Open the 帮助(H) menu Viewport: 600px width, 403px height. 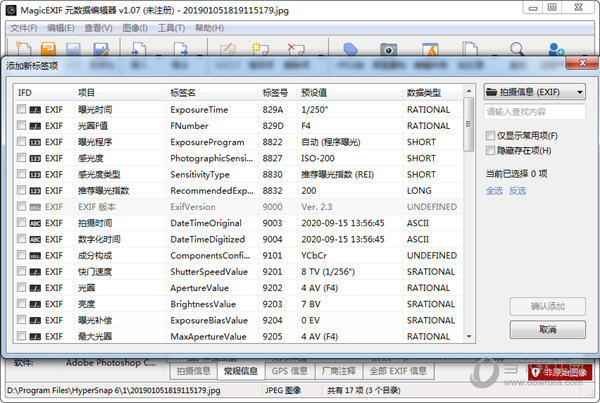point(209,28)
